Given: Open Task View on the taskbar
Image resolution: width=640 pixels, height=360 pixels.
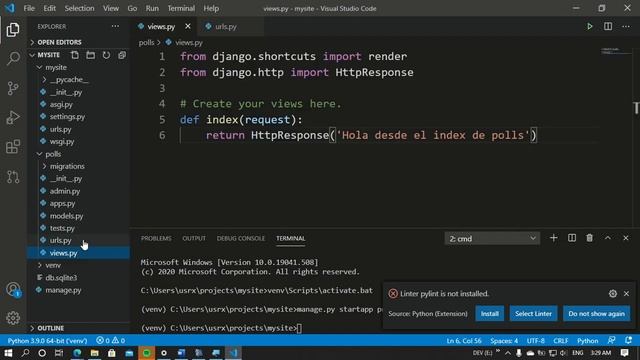Looking at the screenshot, I should 59,353.
